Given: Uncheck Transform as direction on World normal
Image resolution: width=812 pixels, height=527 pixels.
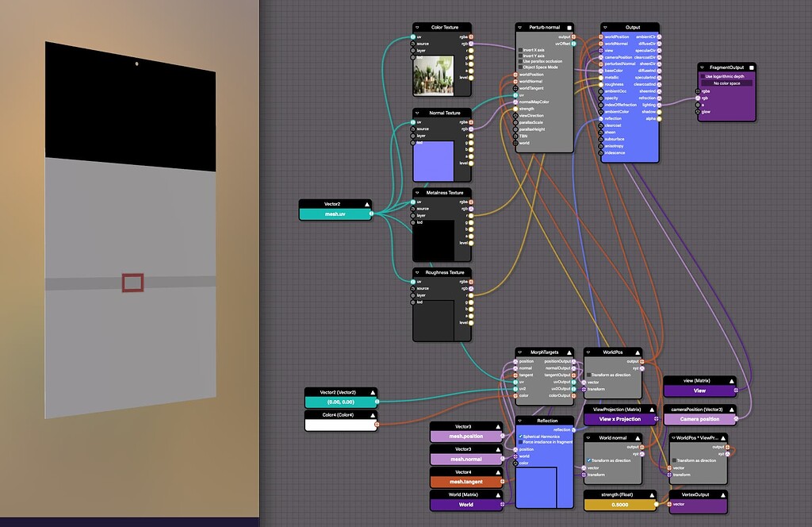Looking at the screenshot, I should [589, 460].
